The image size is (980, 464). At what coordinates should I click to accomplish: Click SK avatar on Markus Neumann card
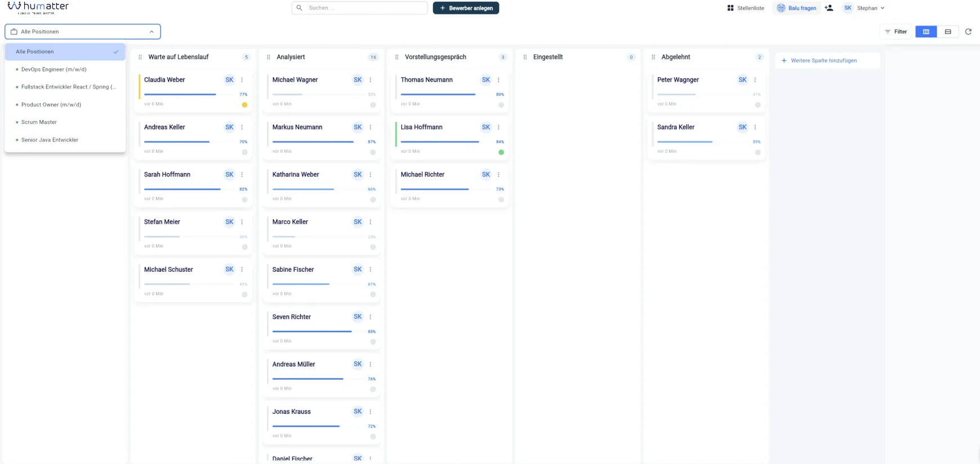(358, 127)
